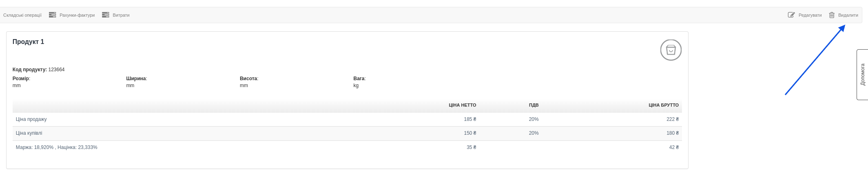The image size is (868, 173).
Task: Click the Витрати list icon
Action: [106, 15]
